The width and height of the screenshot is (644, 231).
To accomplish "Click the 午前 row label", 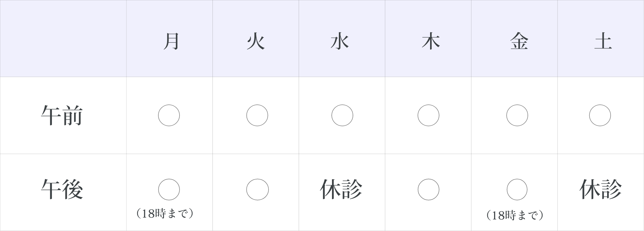I will coord(62,115).
